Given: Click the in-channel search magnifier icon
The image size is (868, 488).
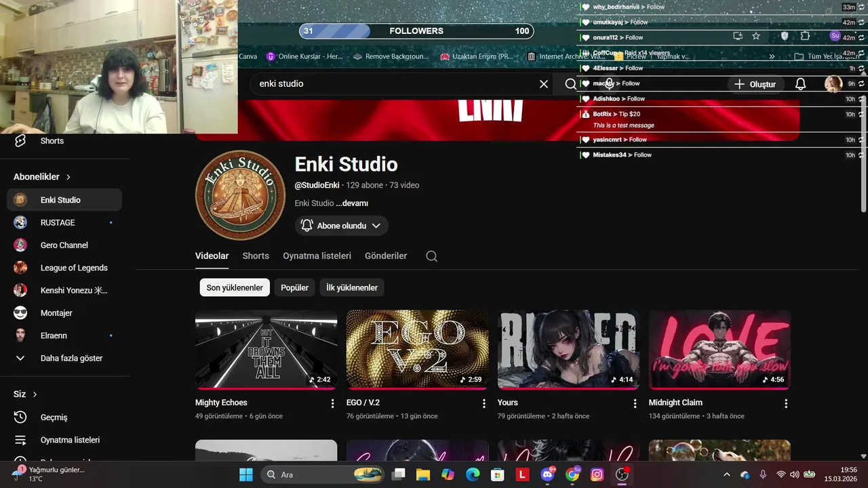Looking at the screenshot, I should [x=431, y=256].
